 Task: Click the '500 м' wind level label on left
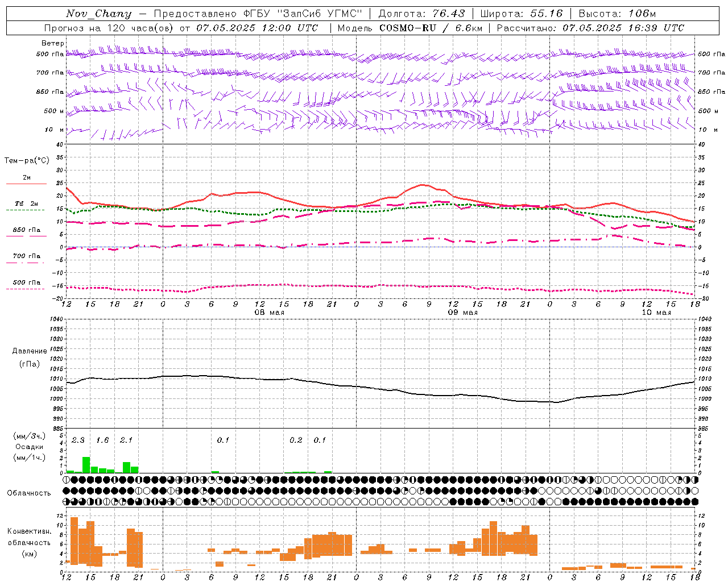tap(54, 111)
